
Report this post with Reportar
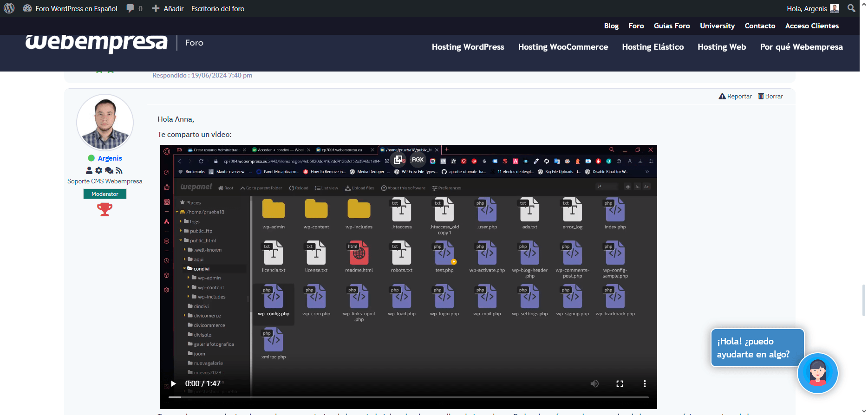click(x=735, y=96)
